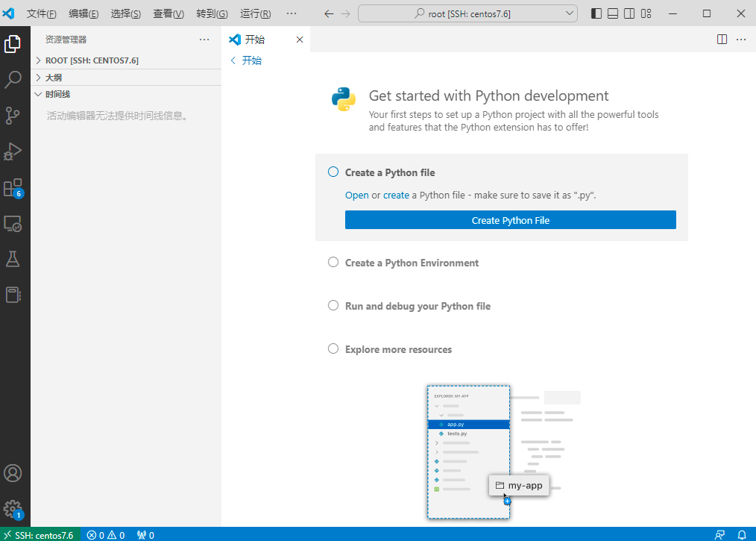
Task: Click the VS Code logo in title bar
Action: (x=9, y=13)
